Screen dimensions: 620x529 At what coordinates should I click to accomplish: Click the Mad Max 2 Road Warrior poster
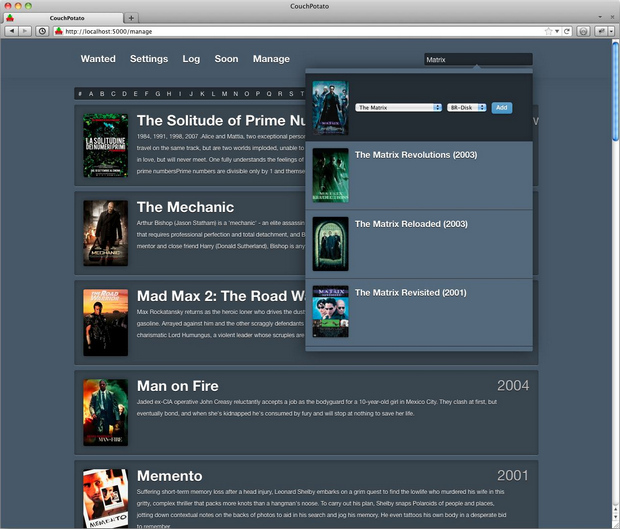pyautogui.click(x=106, y=323)
